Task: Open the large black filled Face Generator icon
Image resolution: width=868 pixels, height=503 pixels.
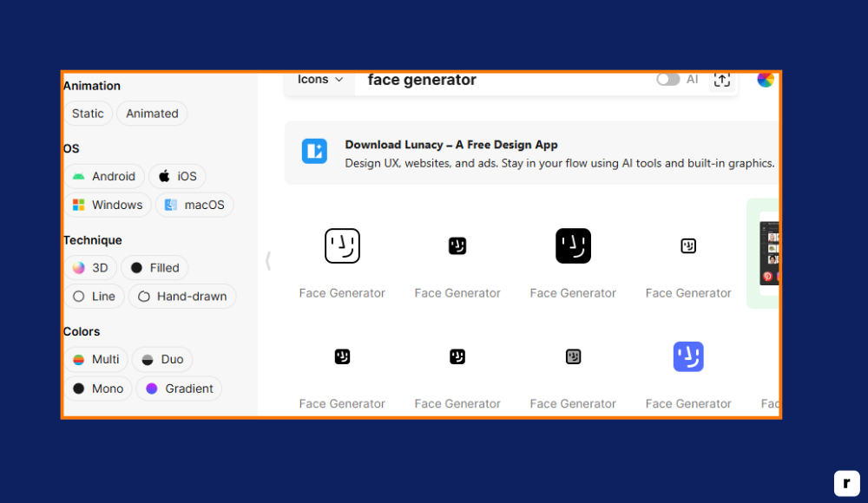Action: tap(573, 245)
